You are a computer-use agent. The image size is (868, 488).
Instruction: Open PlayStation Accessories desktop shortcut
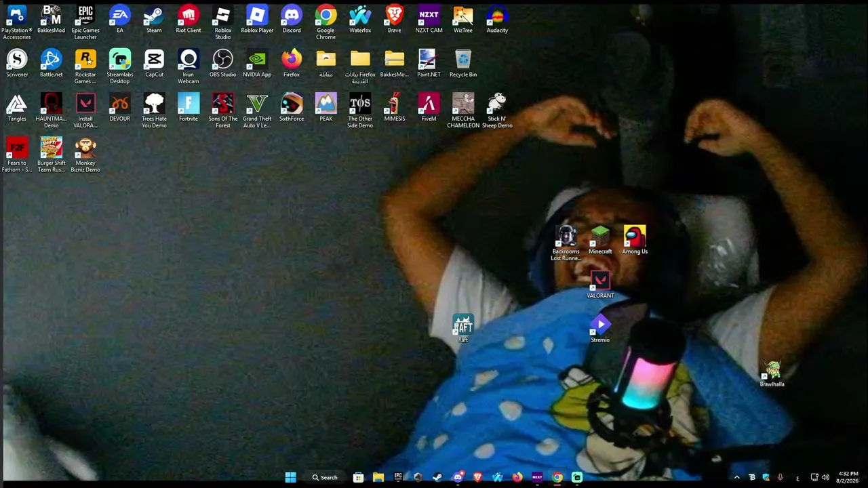17,22
